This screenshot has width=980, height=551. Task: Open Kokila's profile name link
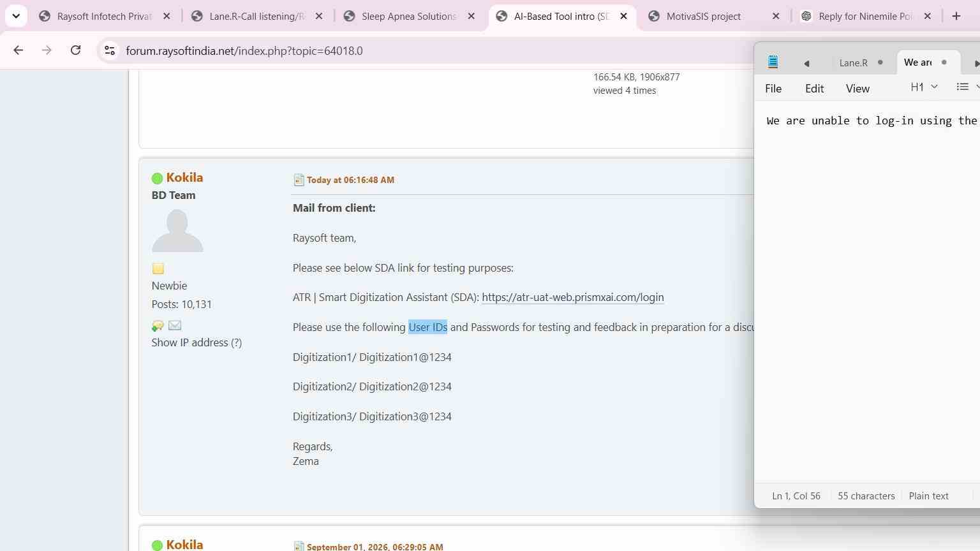point(184,177)
